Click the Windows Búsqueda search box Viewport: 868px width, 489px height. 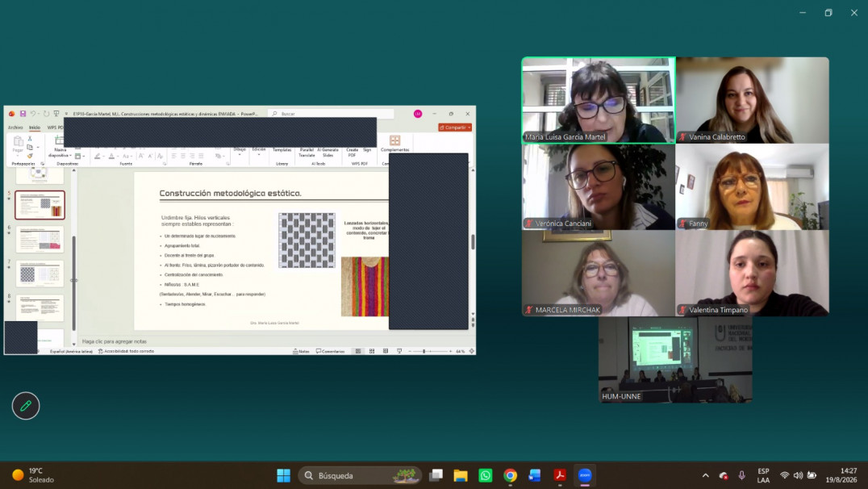coord(360,475)
